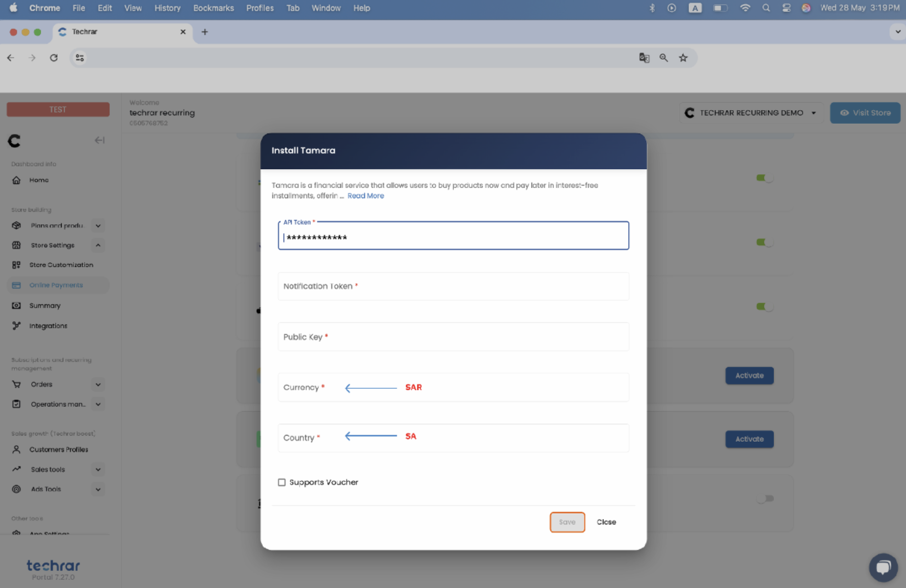The width and height of the screenshot is (906, 588).
Task: Open the History menu
Action: pyautogui.click(x=167, y=8)
